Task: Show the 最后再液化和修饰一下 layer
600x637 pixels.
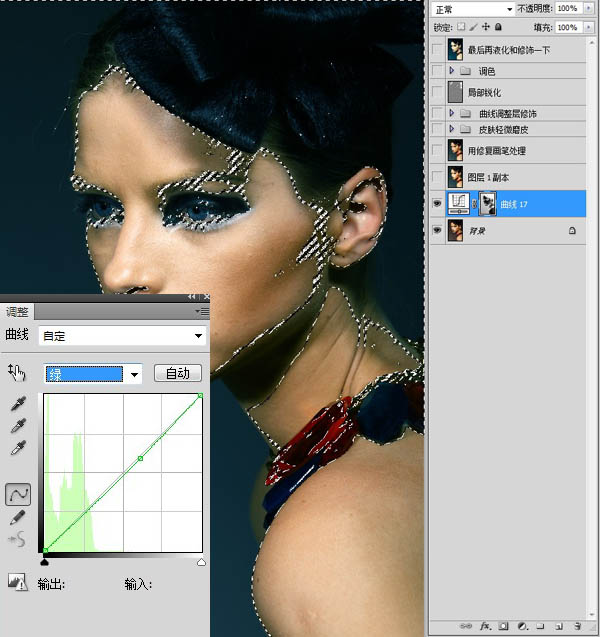Action: click(x=437, y=50)
